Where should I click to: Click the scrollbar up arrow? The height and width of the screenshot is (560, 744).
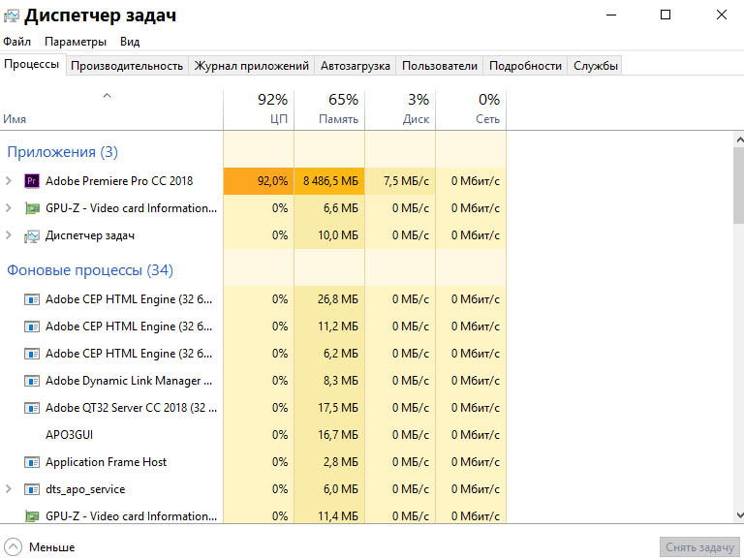pyautogui.click(x=739, y=140)
